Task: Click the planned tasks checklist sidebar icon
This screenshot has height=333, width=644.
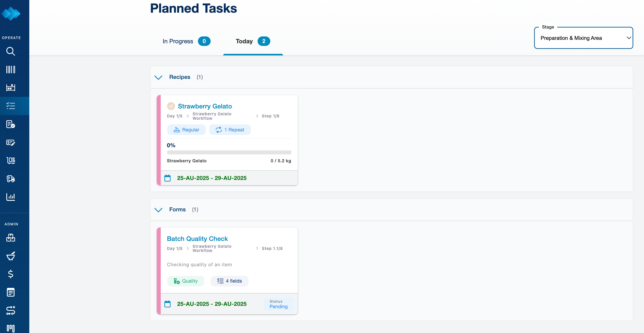Action: 11,106
